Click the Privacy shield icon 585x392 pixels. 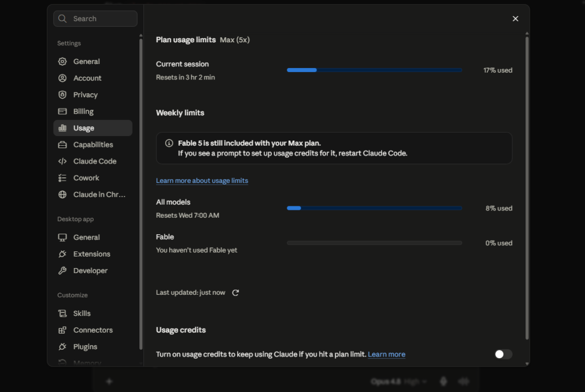click(62, 94)
